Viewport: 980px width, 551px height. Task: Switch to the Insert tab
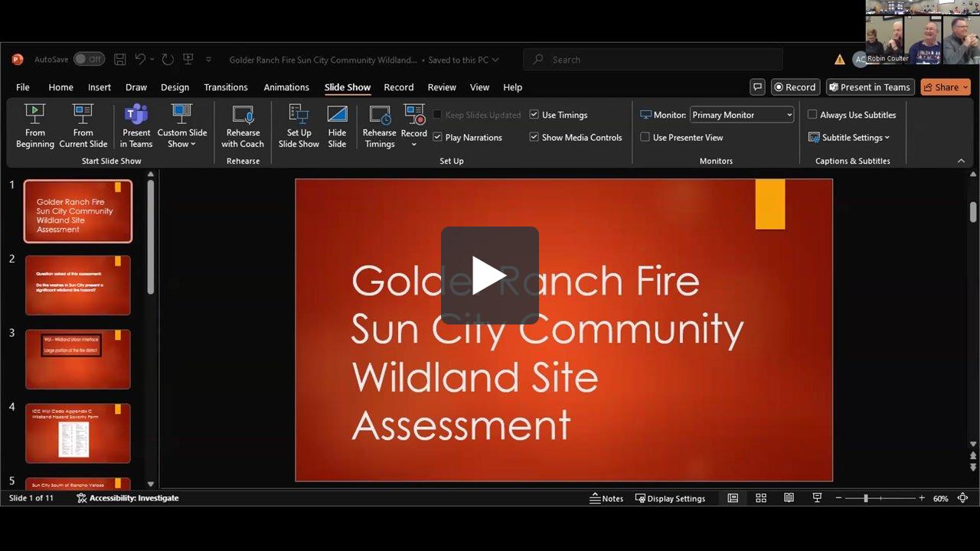click(100, 87)
